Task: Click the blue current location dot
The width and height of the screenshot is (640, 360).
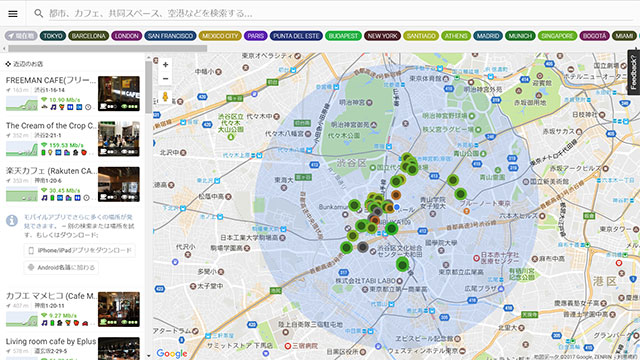Action: (396, 207)
